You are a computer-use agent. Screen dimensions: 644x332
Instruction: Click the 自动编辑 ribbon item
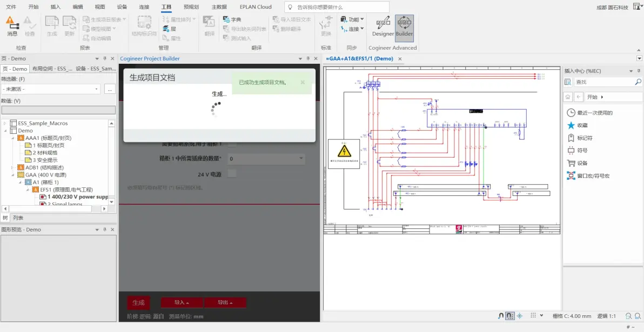click(x=97, y=38)
